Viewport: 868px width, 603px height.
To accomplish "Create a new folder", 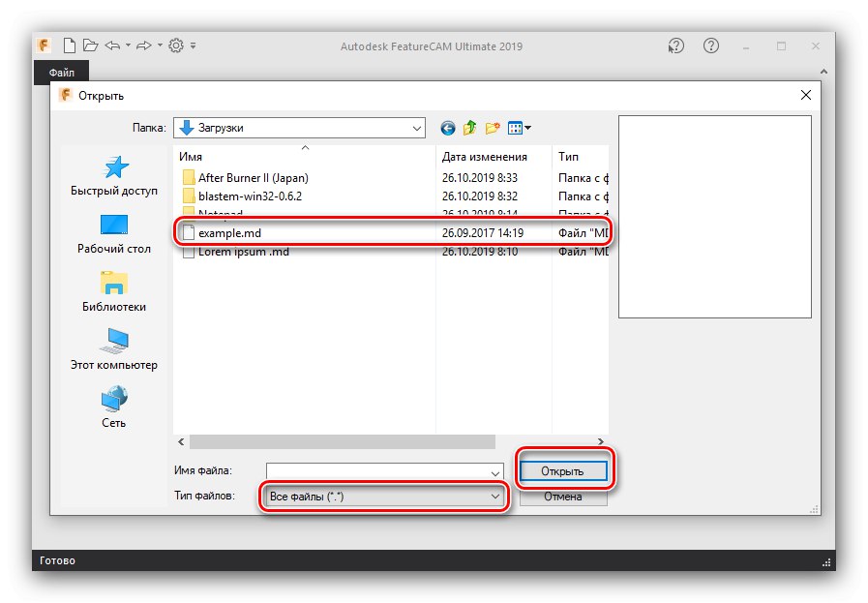I will point(493,128).
